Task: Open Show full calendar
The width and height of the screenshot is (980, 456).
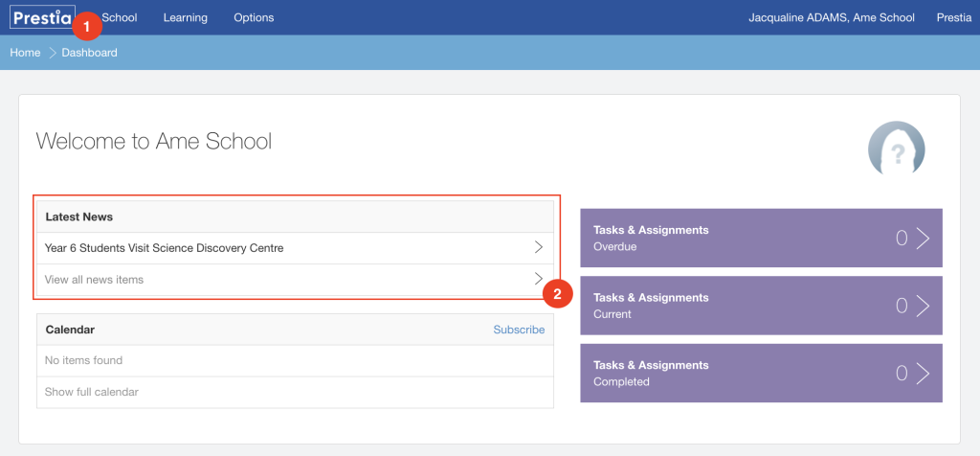Action: click(x=295, y=392)
